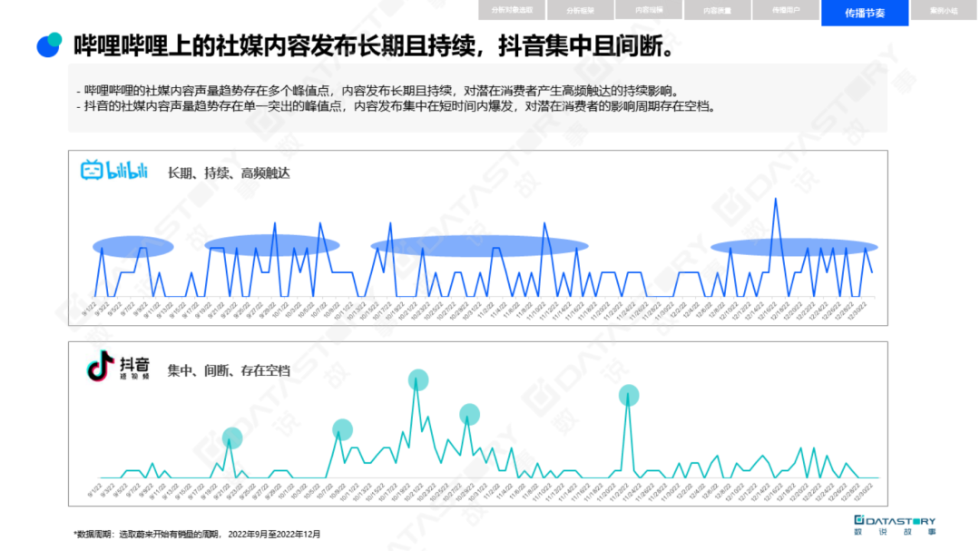The height and width of the screenshot is (551, 980).
Task: Click the footnote text 数据周期 2022年9月至2022年12月
Action: (197, 534)
